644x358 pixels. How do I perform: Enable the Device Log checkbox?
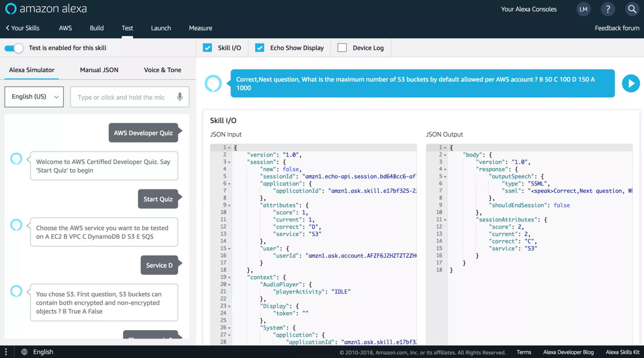point(342,48)
